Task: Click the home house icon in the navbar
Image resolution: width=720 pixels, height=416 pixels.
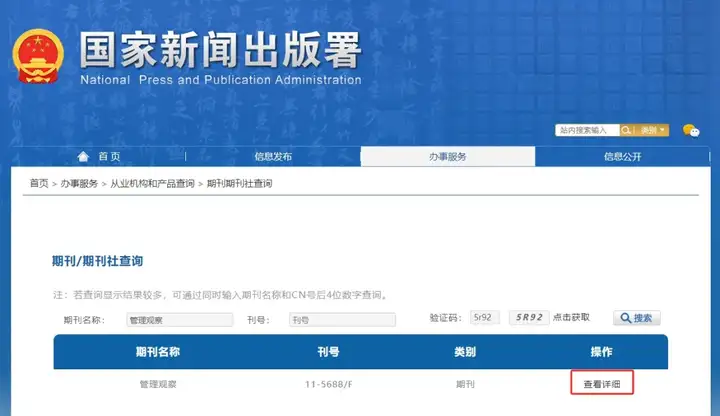Action: (83, 157)
